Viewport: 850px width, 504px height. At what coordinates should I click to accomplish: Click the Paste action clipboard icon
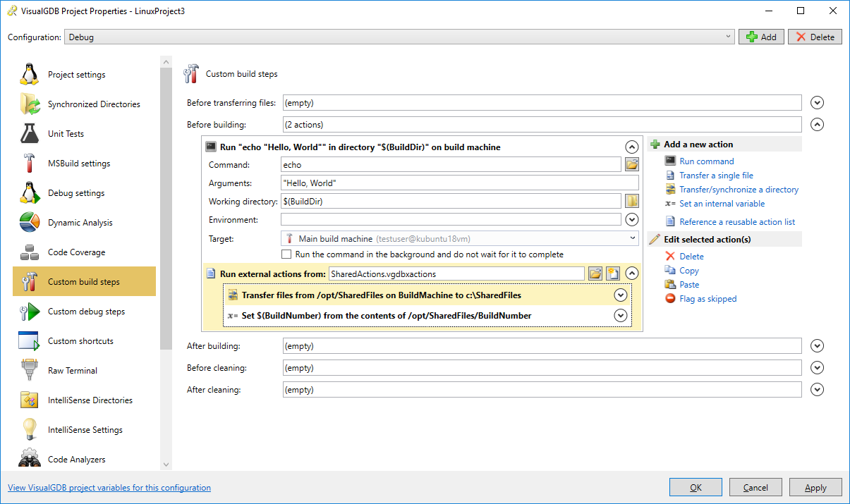(x=670, y=285)
